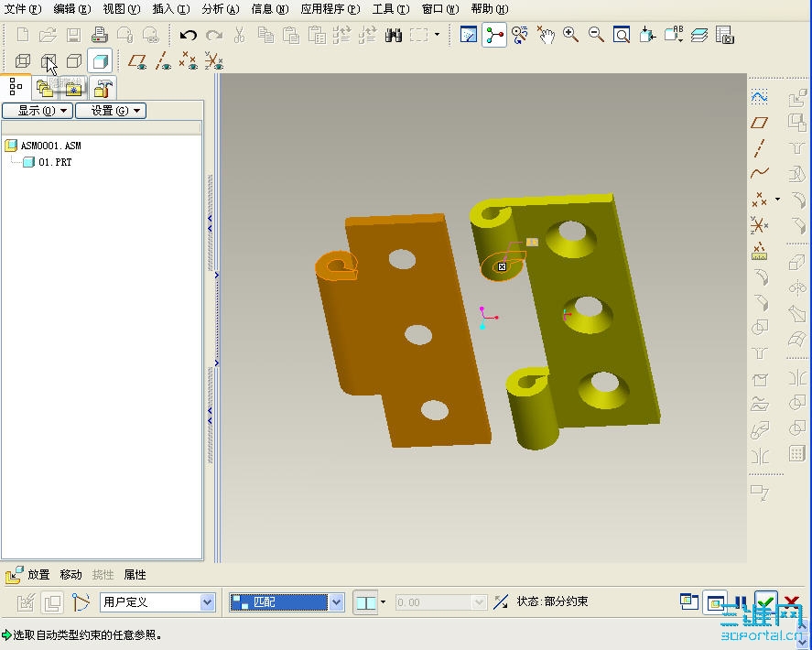The height and width of the screenshot is (650, 812).
Task: Click the New file icon
Action: click(22, 35)
